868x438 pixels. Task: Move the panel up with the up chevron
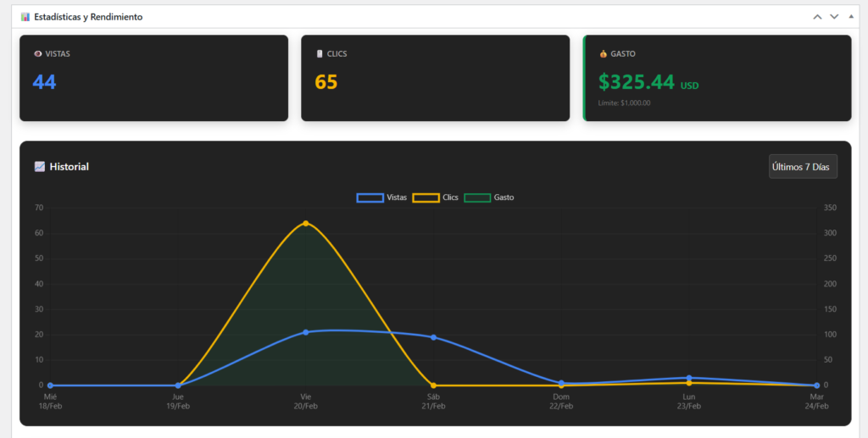tap(817, 17)
